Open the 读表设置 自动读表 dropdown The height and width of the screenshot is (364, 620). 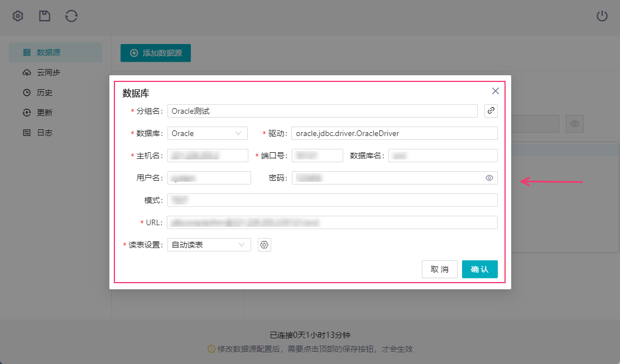click(209, 245)
